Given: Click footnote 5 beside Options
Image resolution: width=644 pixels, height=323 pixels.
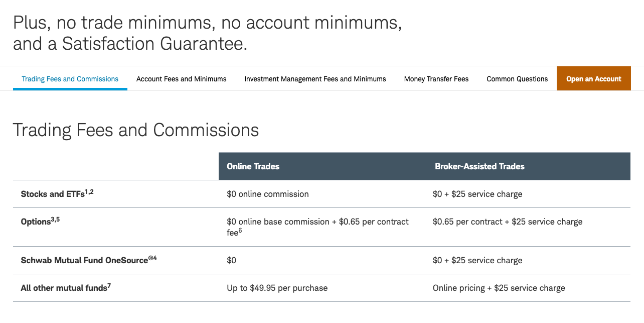Looking at the screenshot, I should pyautogui.click(x=58, y=219).
